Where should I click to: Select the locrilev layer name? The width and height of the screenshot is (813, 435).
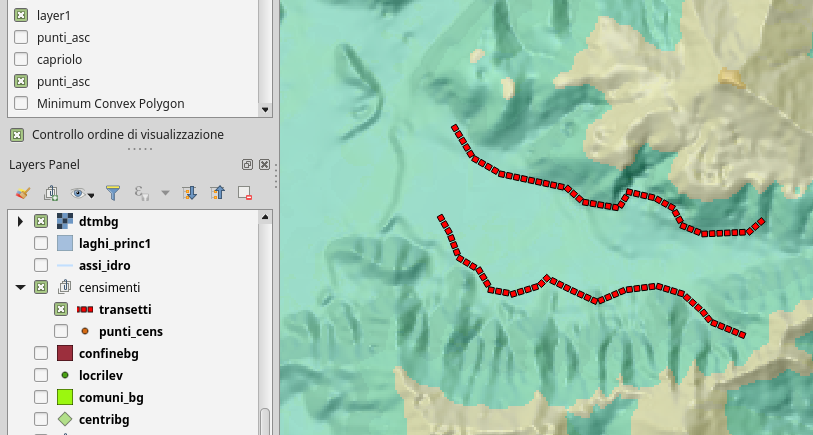point(101,375)
